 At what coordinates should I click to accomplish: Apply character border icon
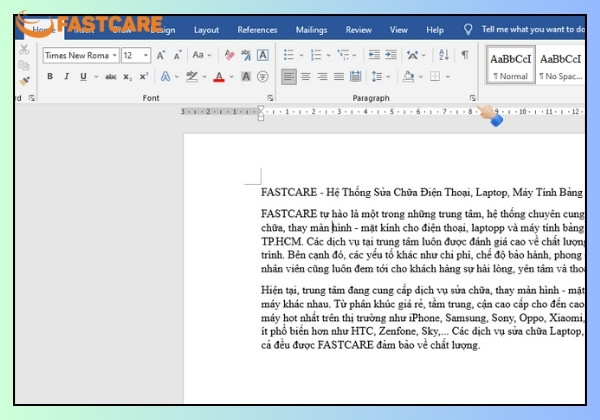pyautogui.click(x=262, y=55)
